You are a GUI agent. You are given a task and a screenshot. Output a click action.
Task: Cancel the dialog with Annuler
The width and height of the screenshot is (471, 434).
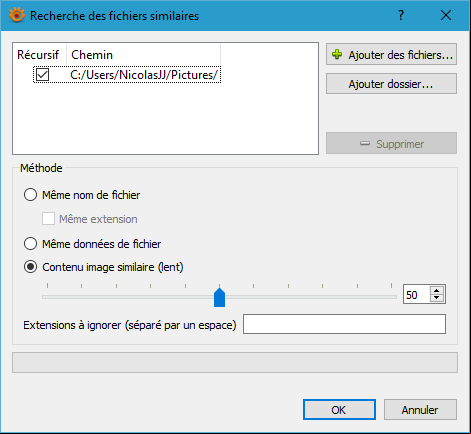point(420,410)
